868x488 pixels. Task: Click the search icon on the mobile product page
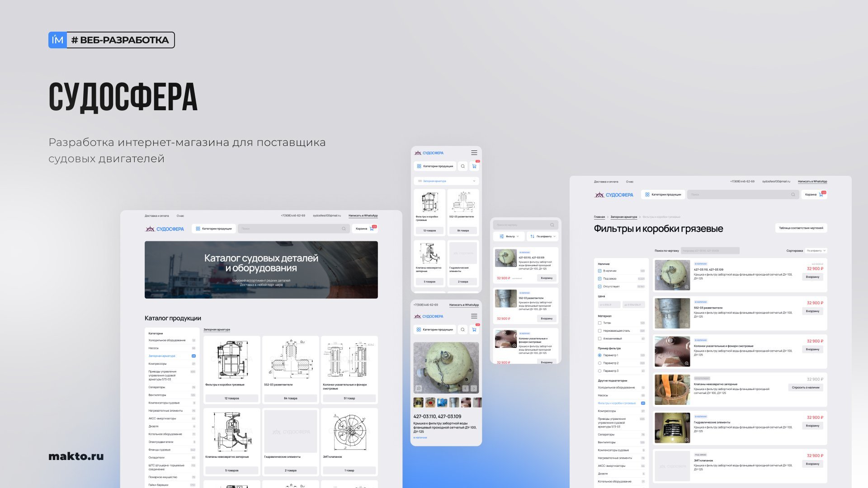coord(462,330)
